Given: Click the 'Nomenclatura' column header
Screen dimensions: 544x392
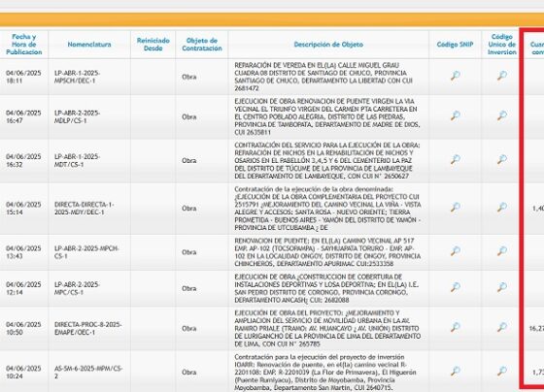Looking at the screenshot, I should (x=89, y=45).
